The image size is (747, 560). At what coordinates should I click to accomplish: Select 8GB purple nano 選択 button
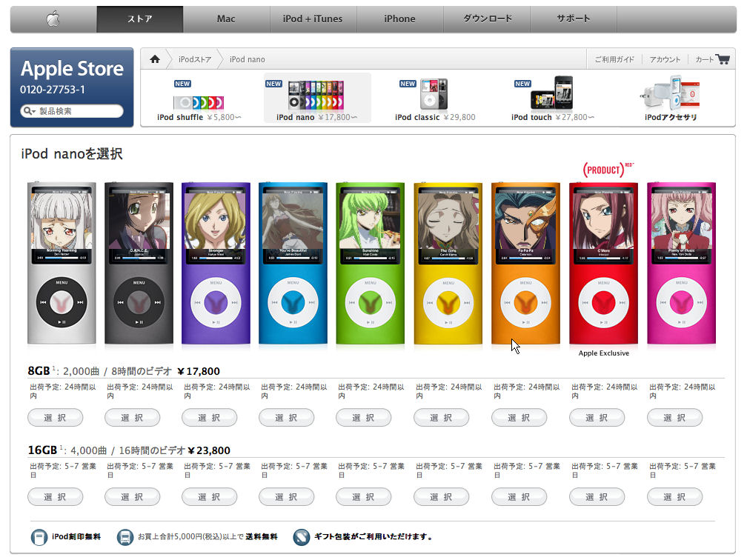(x=209, y=418)
